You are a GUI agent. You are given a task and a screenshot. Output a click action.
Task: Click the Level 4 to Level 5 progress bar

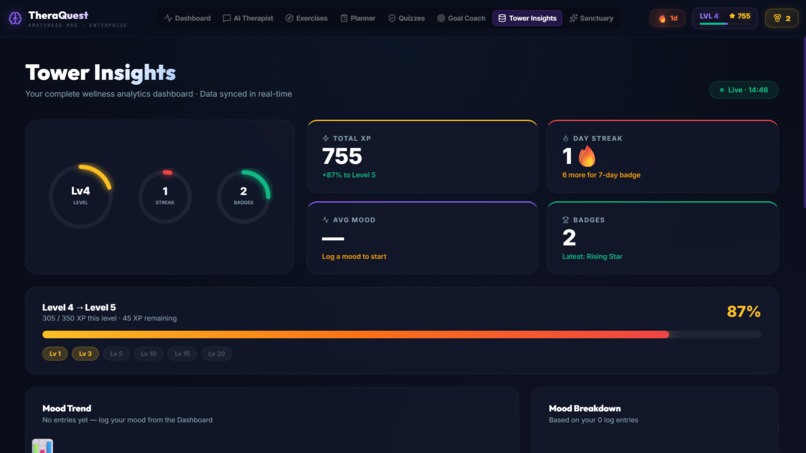tap(401, 334)
